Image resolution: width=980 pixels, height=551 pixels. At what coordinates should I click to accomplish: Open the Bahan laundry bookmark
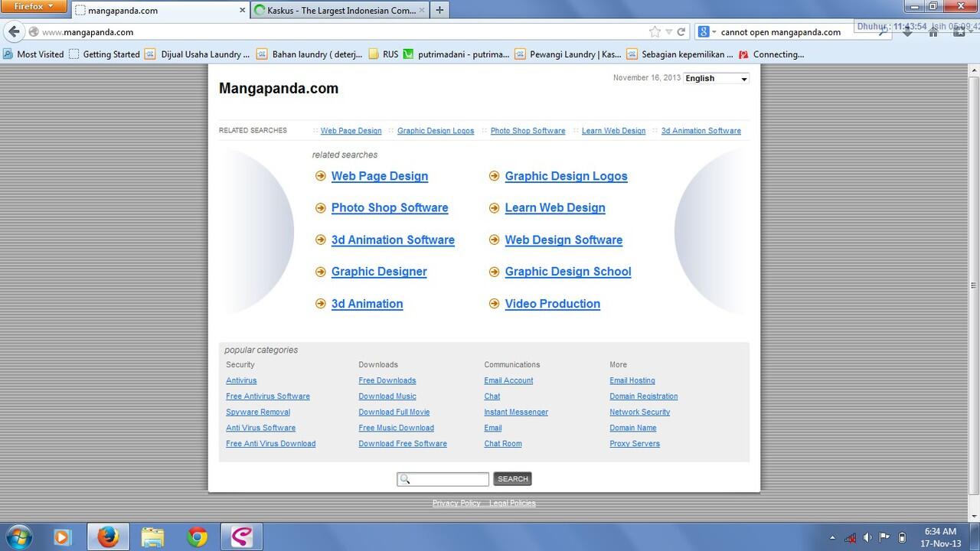click(x=309, y=54)
